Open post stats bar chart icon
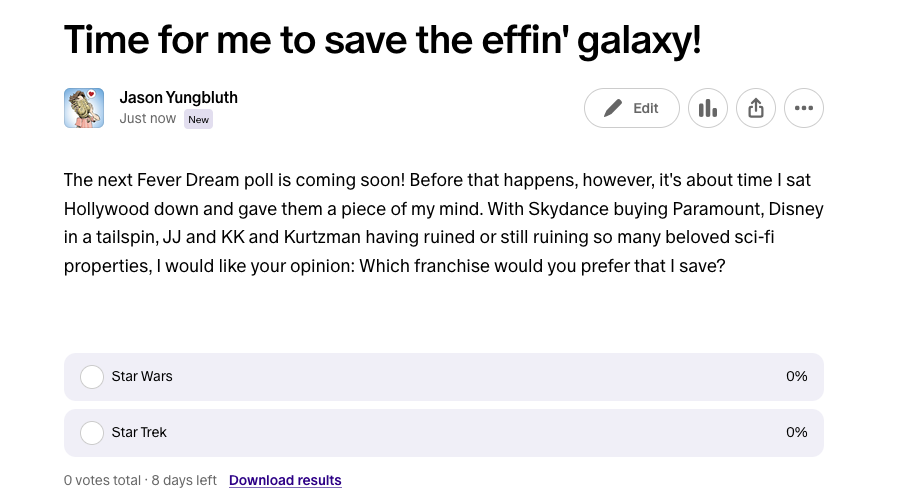 708,108
